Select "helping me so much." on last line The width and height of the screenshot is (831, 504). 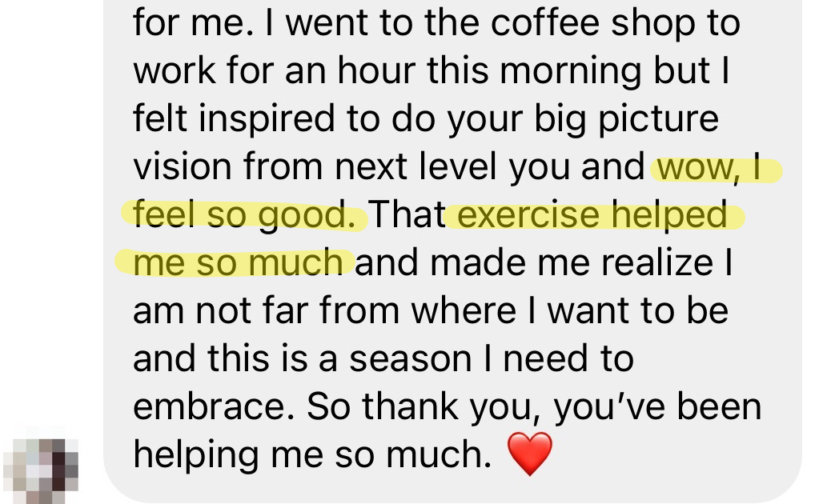click(312, 454)
